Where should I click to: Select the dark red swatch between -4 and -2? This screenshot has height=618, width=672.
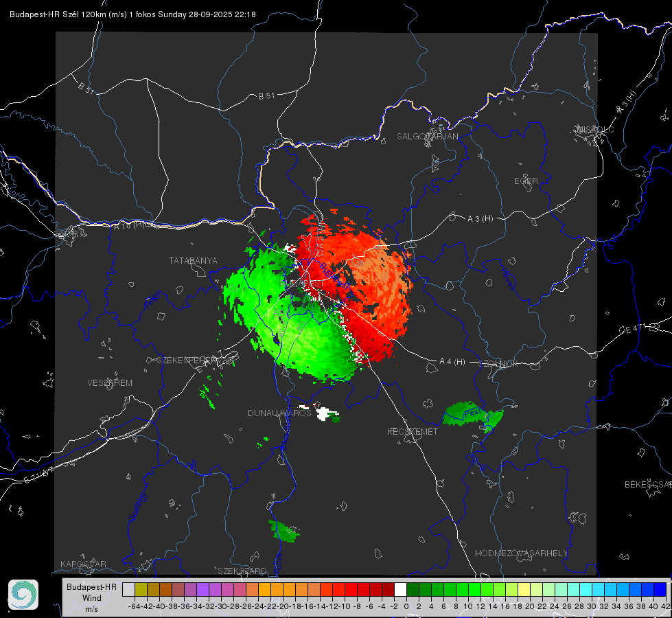pyautogui.click(x=388, y=589)
